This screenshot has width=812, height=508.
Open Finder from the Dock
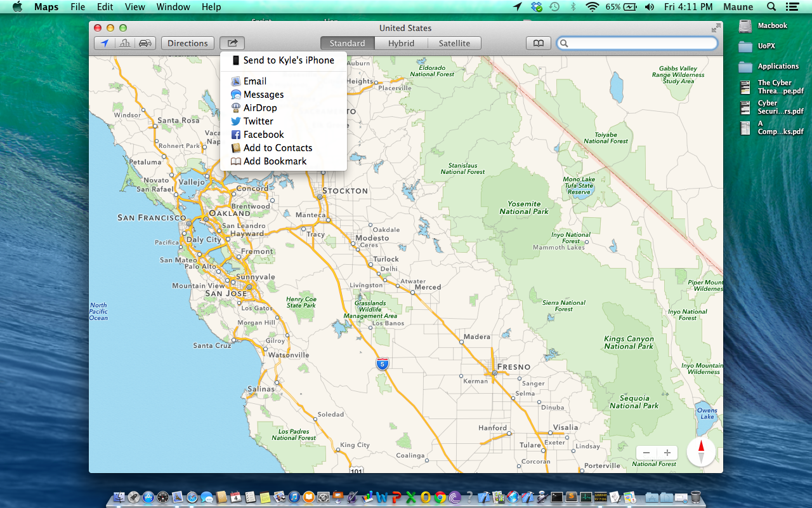(x=119, y=497)
